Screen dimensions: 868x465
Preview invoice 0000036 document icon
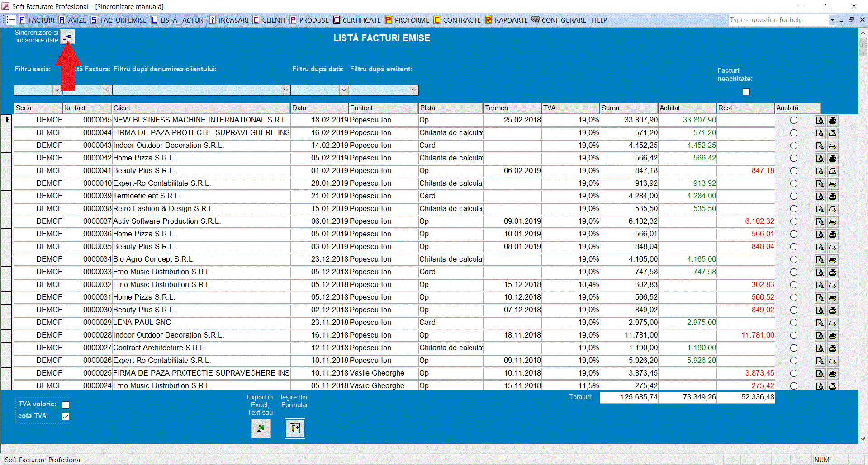point(820,235)
